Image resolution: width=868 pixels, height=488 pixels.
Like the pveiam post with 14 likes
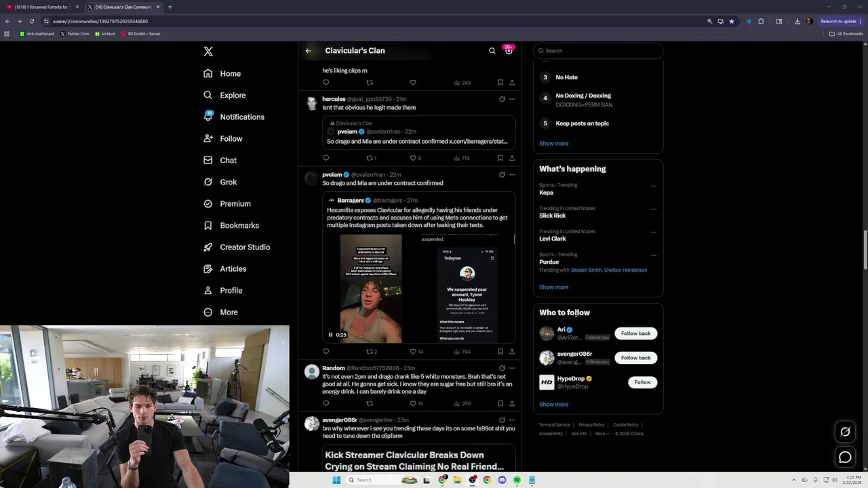(413, 352)
